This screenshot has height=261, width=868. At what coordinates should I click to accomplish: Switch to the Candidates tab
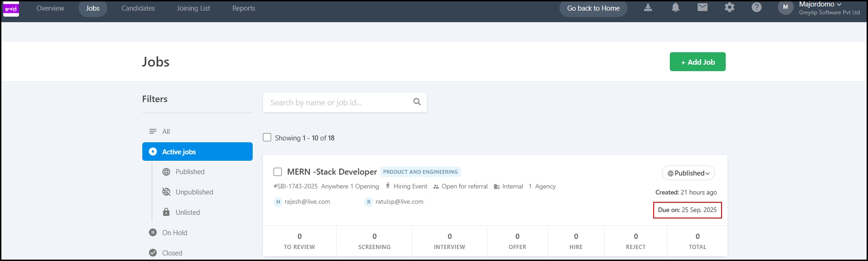138,8
